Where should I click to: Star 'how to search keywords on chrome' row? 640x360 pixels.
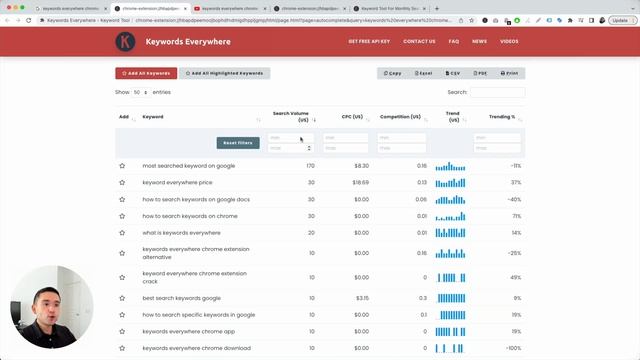(x=122, y=216)
